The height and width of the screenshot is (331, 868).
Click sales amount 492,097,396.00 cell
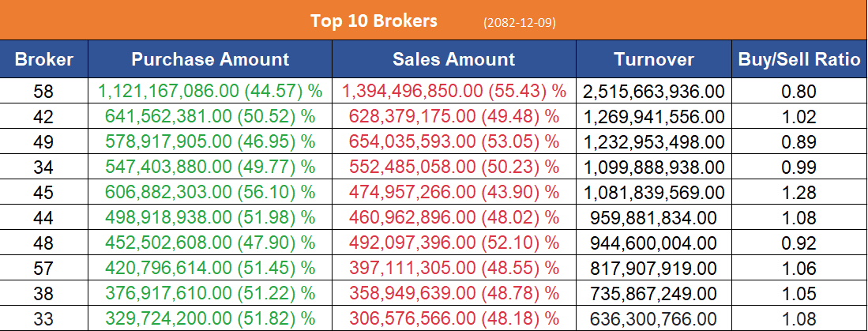453,243
